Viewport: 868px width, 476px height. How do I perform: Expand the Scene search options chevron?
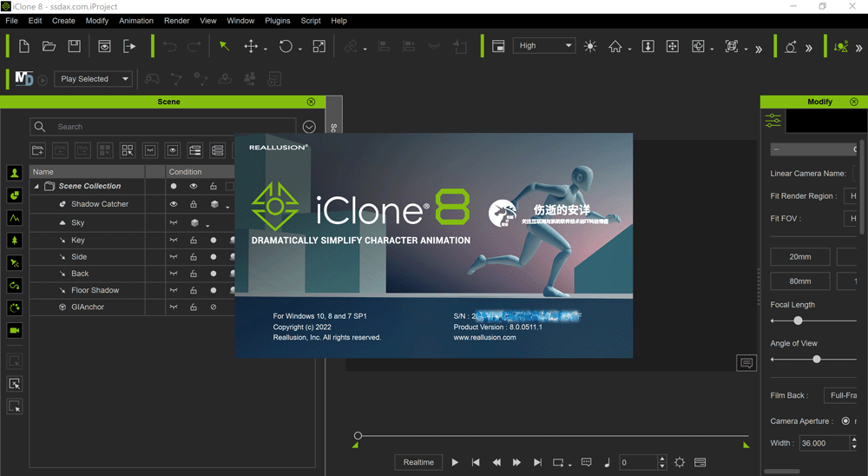point(309,127)
